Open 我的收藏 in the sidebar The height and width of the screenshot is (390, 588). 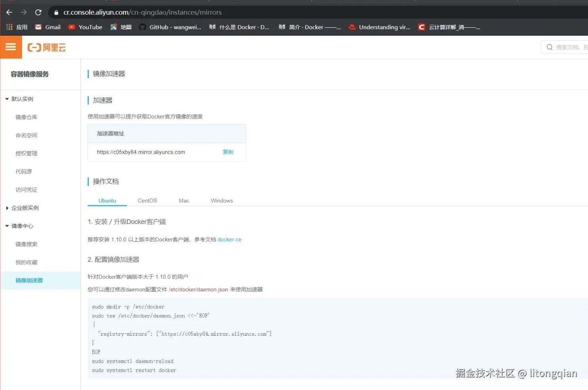click(x=26, y=262)
